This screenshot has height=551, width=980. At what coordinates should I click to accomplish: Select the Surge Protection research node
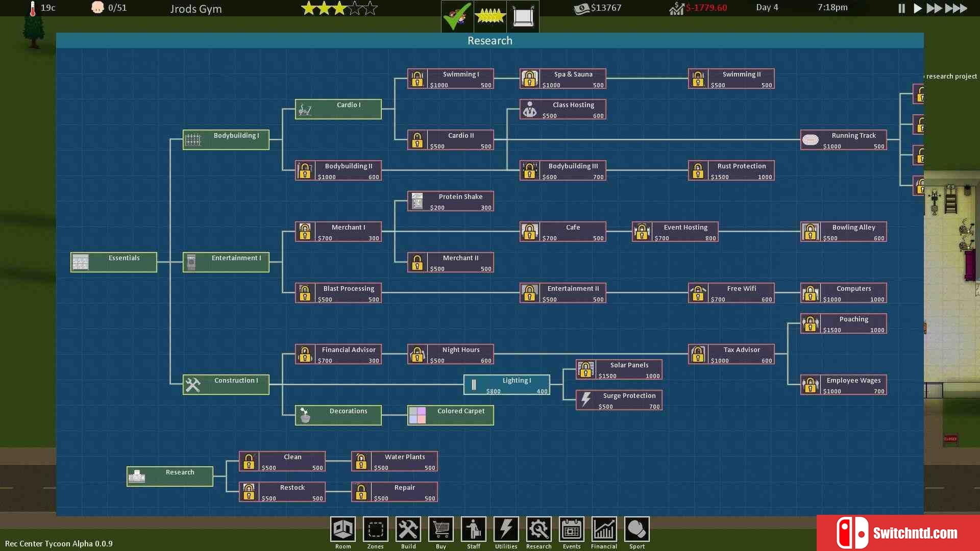(x=619, y=400)
